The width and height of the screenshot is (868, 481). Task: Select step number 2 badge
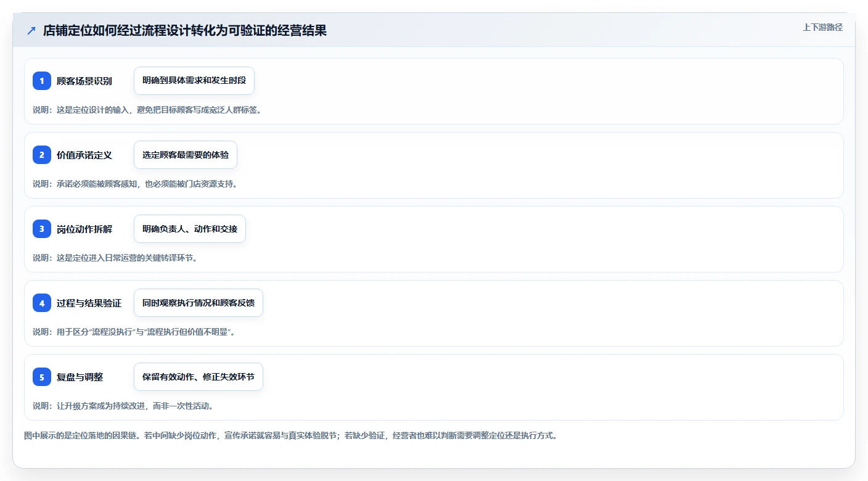(x=42, y=155)
